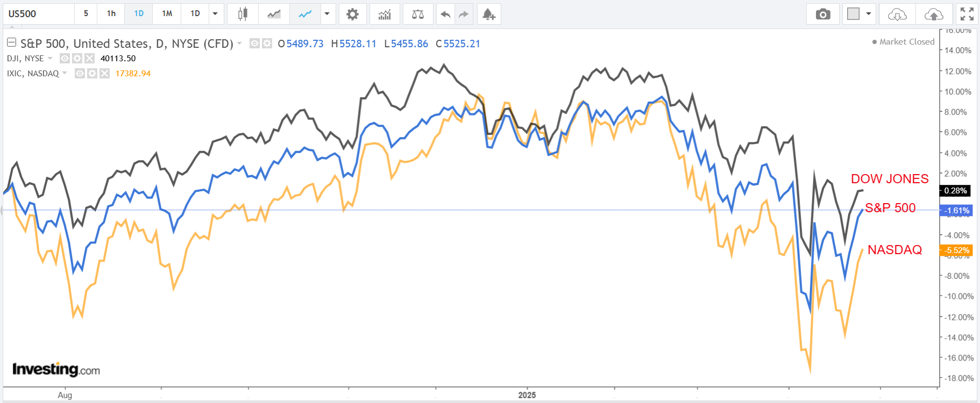Toggle visibility eye of IXIC, NASDAQ series
This screenshot has width=980, height=403.
[80, 73]
